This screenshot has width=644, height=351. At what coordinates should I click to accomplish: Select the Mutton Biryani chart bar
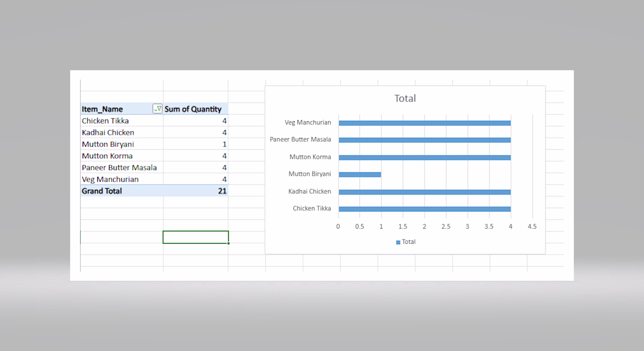point(360,175)
